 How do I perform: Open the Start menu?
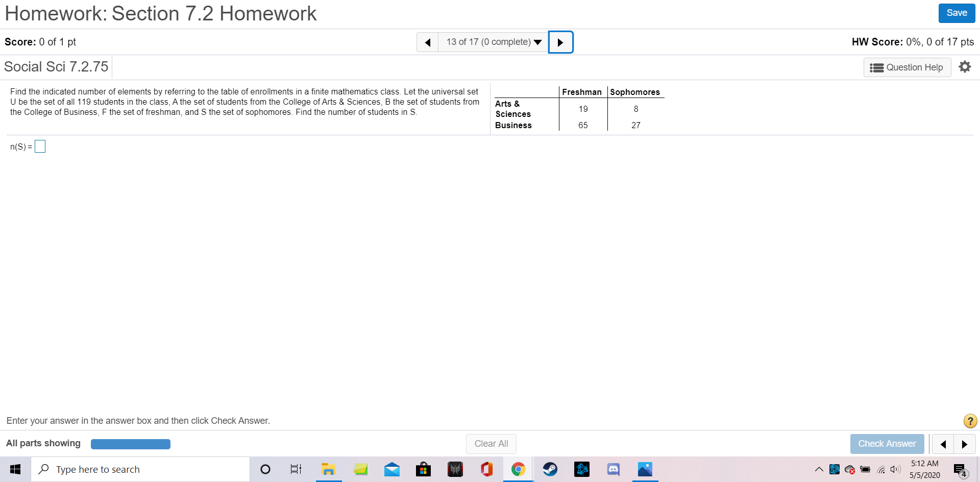[x=15, y=469]
